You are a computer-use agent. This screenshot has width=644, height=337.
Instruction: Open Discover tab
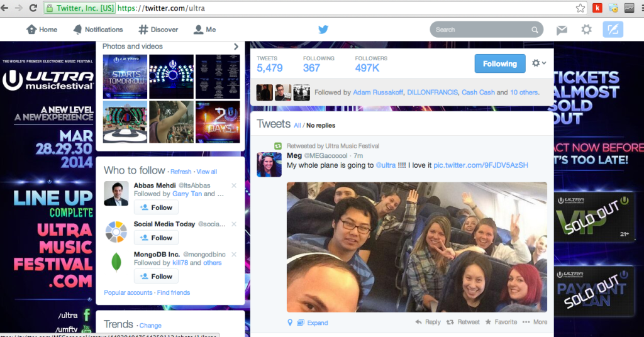pos(158,30)
